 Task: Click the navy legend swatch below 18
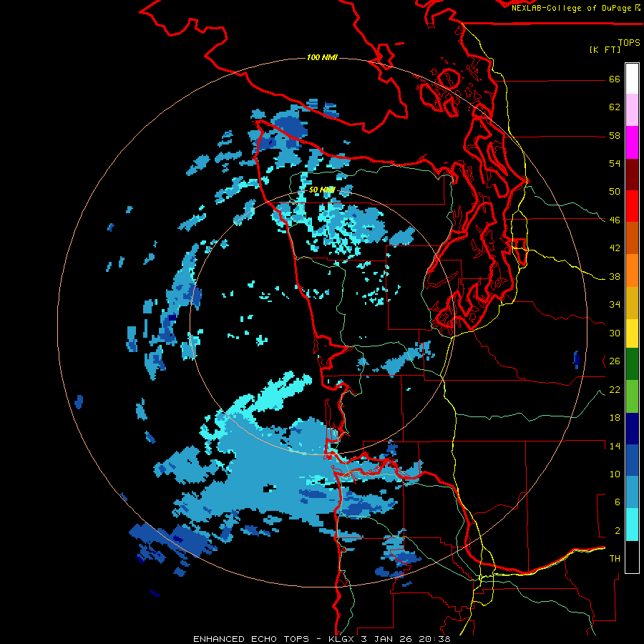point(632,429)
